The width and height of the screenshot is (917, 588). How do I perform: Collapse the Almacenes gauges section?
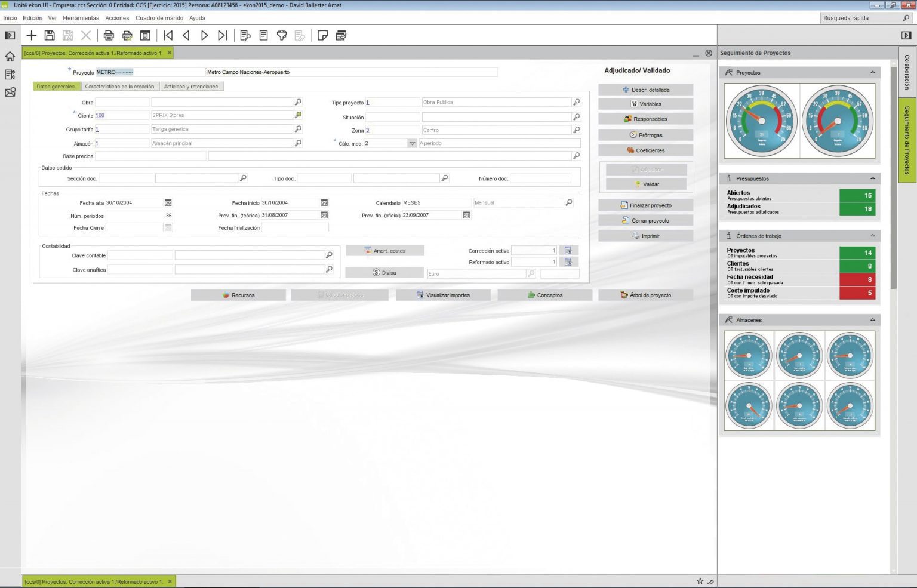pyautogui.click(x=872, y=320)
